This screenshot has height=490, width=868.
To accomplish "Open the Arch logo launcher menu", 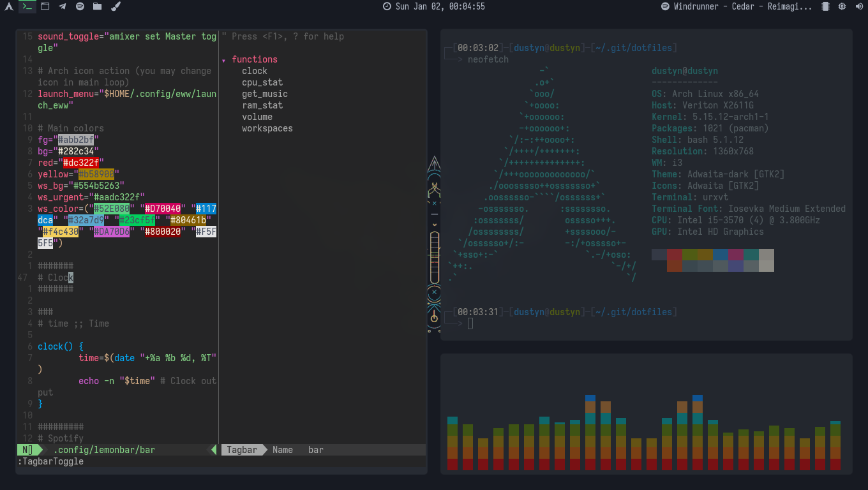I will [x=9, y=6].
